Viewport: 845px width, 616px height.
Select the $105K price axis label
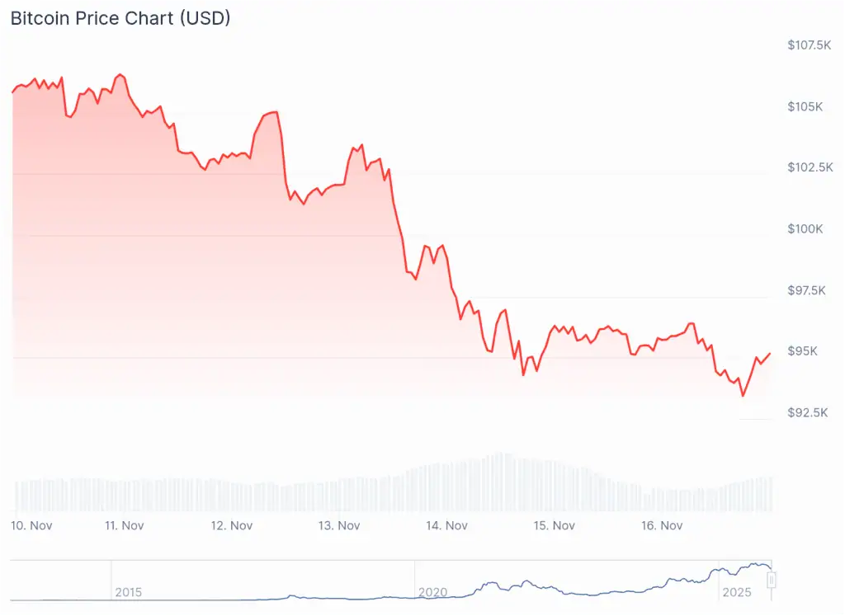pos(805,107)
